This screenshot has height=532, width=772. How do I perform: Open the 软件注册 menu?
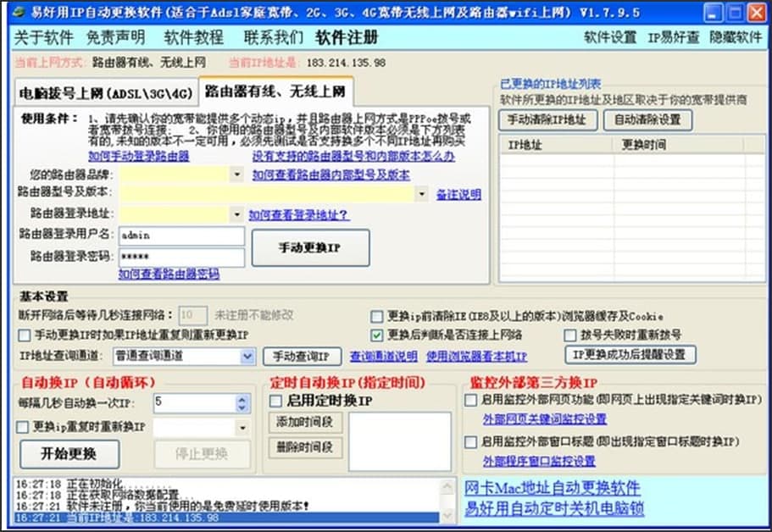coord(347,37)
